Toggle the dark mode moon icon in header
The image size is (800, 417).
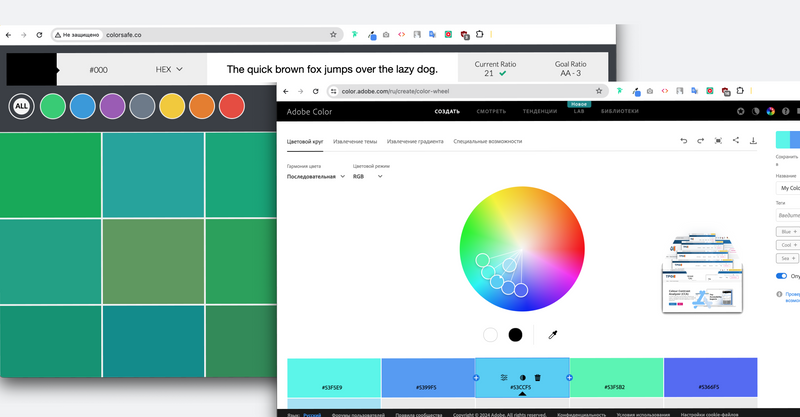[756, 111]
